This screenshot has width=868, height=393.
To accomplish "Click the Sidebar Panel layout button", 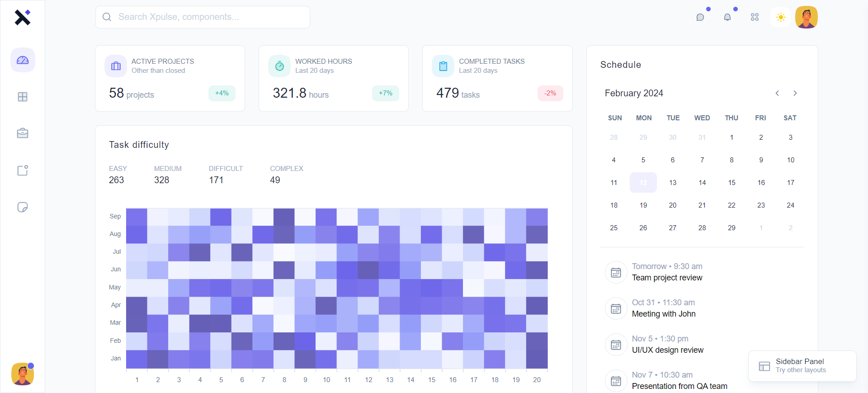I will tap(802, 366).
